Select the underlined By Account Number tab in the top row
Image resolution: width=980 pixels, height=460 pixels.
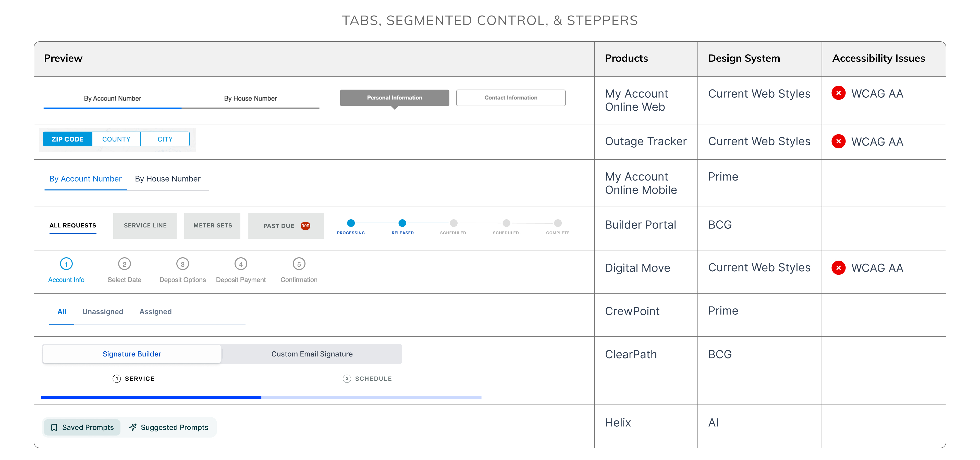pyautogui.click(x=112, y=99)
